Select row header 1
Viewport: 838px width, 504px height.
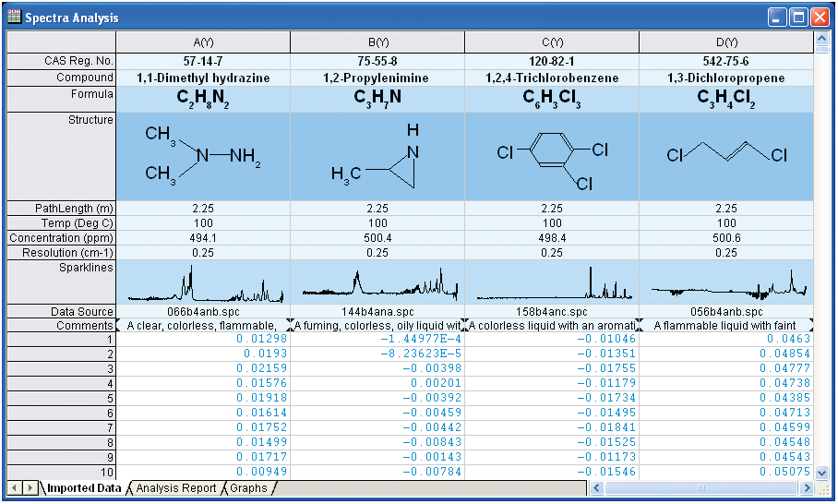(62, 340)
